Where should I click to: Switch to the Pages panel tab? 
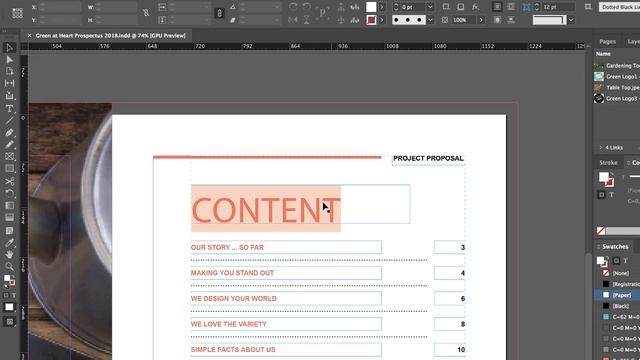tap(607, 42)
